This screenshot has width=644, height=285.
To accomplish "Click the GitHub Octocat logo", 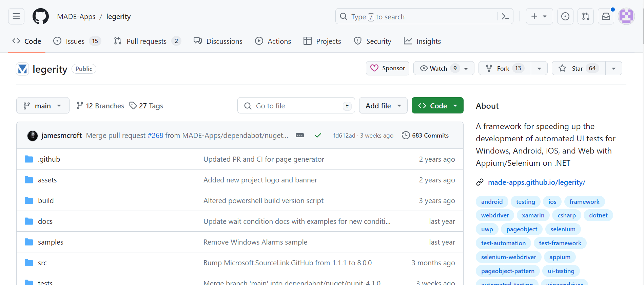I will [x=41, y=16].
